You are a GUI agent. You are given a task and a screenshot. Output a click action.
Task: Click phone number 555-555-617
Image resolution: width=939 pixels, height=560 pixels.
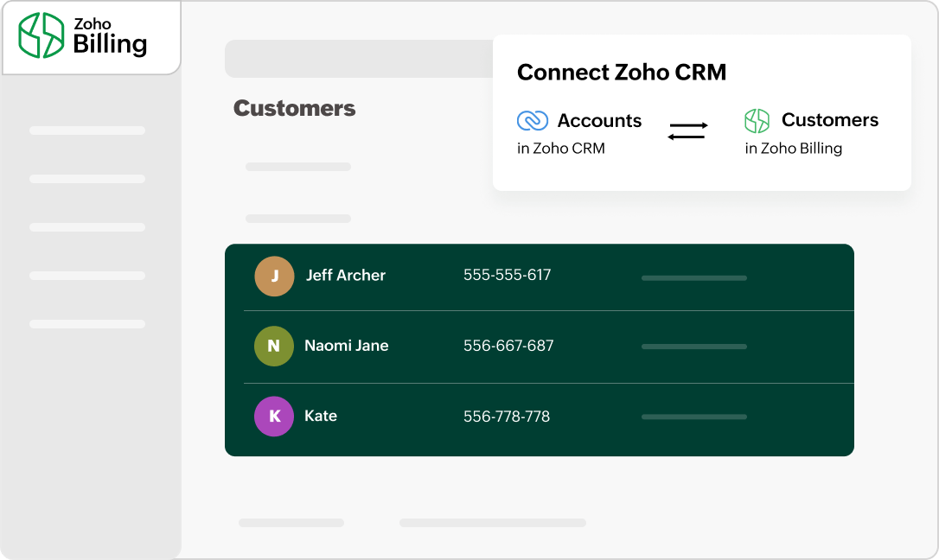(507, 276)
